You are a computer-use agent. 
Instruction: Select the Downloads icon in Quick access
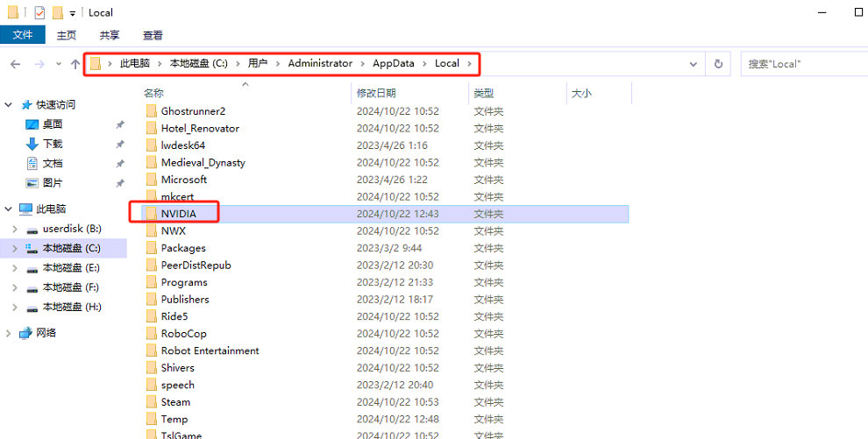(32, 144)
